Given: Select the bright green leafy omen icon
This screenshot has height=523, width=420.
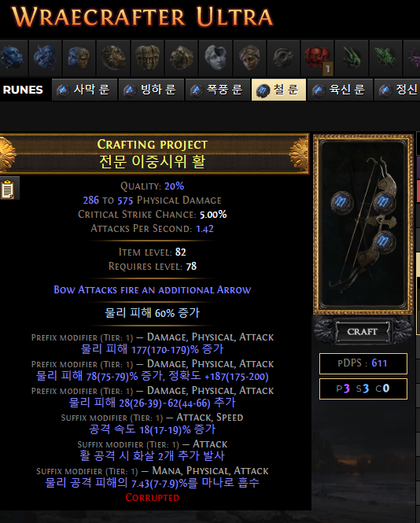Looking at the screenshot, I should (x=385, y=58).
